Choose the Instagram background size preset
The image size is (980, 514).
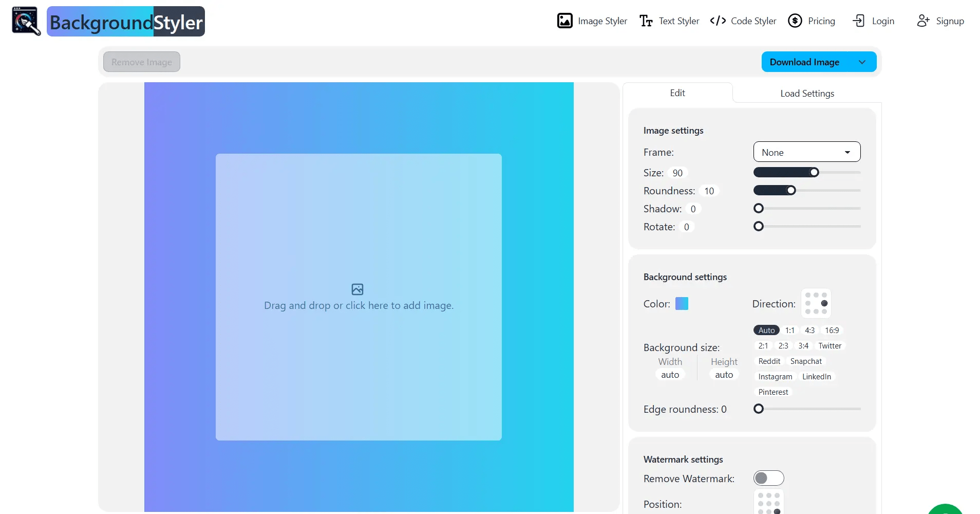775,377
